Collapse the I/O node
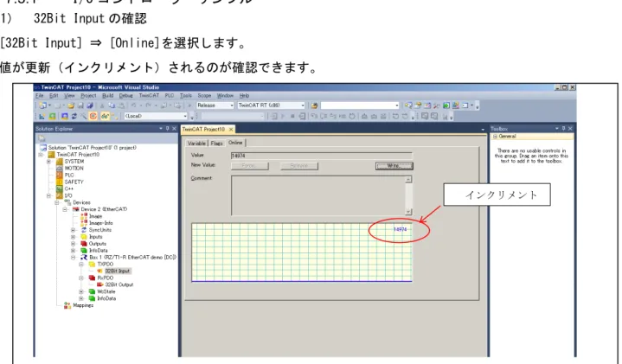The height and width of the screenshot is (364, 622). [x=48, y=196]
